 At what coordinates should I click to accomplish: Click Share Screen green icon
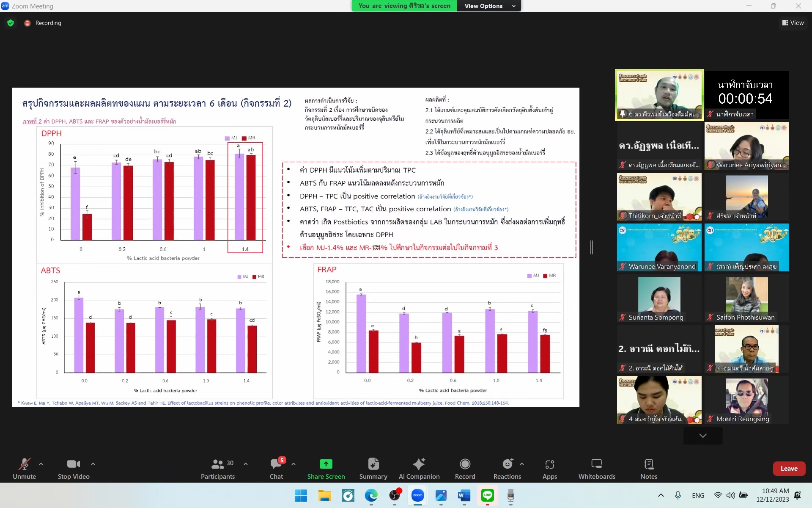pyautogui.click(x=326, y=464)
